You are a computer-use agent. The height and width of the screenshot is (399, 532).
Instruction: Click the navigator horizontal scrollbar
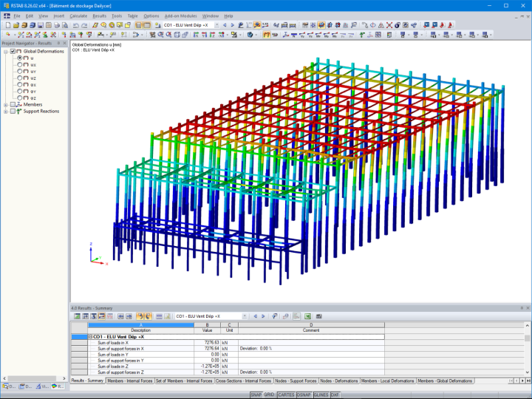click(33, 378)
